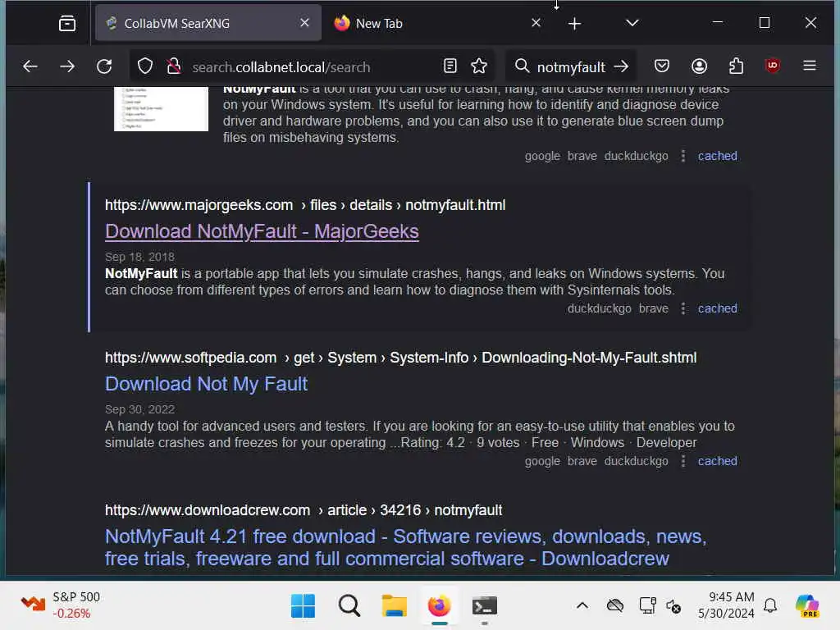Open Firefox View recent browsing icon
Image resolution: width=840 pixels, height=630 pixels.
tap(67, 24)
